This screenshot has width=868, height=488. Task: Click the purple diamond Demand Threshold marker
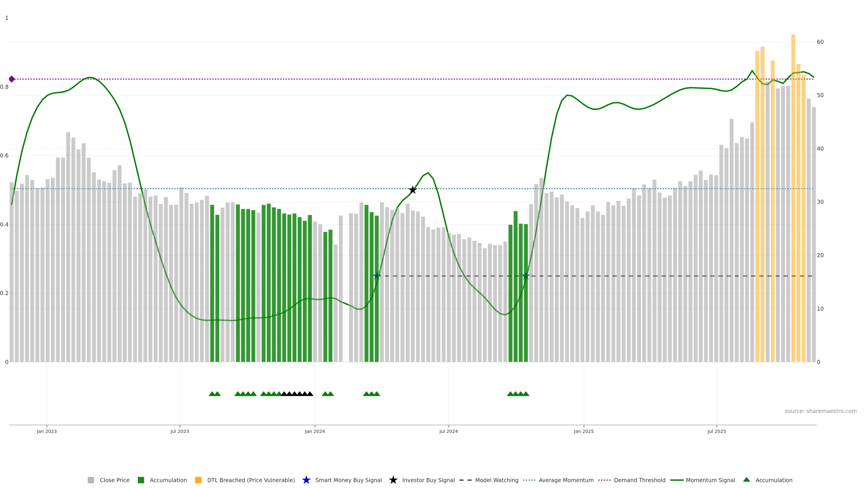pyautogui.click(x=12, y=79)
